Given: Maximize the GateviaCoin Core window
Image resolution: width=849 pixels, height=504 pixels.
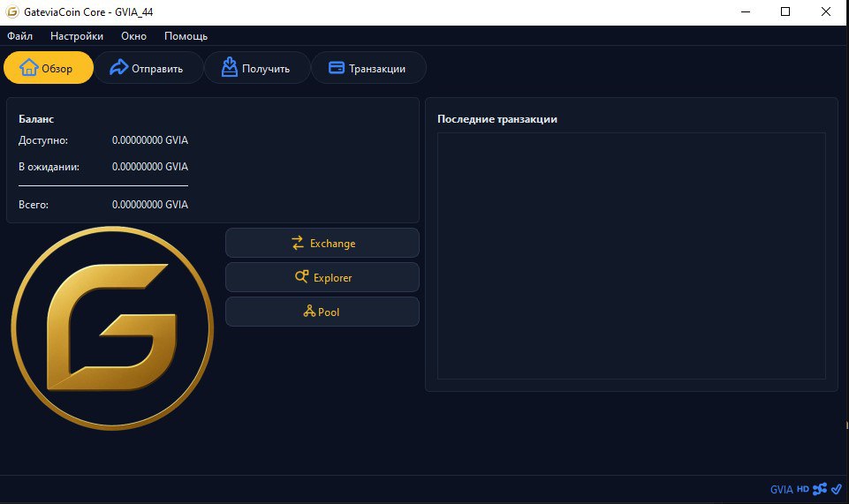Looking at the screenshot, I should click(x=785, y=11).
